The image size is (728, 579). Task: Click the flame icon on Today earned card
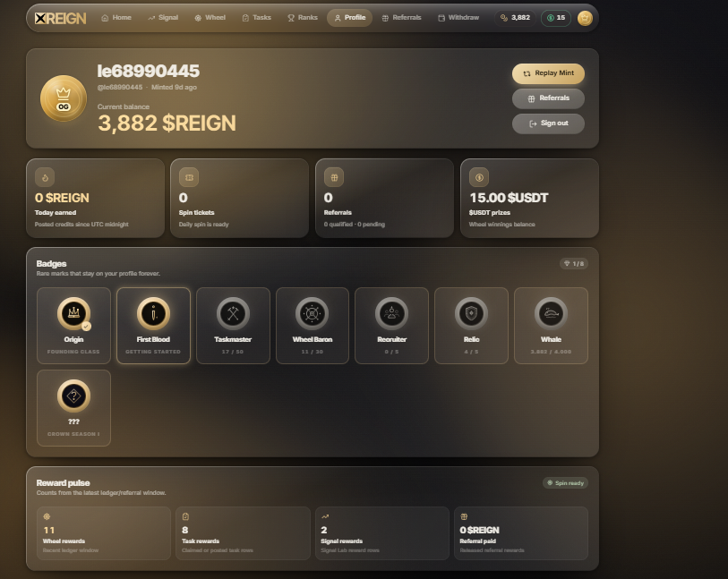pos(45,177)
